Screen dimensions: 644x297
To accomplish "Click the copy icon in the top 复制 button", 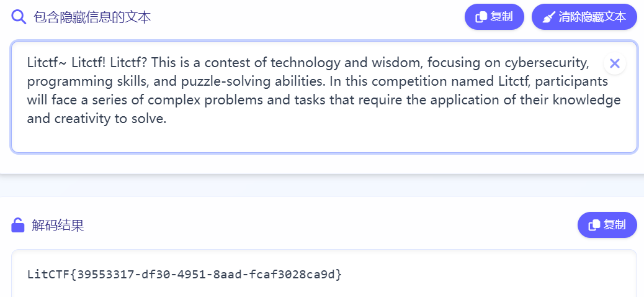I will click(x=481, y=17).
